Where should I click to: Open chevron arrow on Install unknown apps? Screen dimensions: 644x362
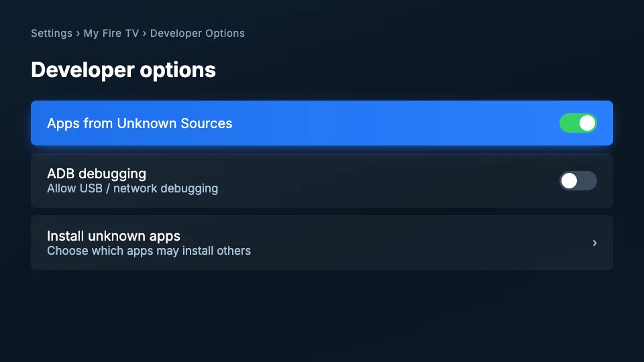tap(594, 243)
